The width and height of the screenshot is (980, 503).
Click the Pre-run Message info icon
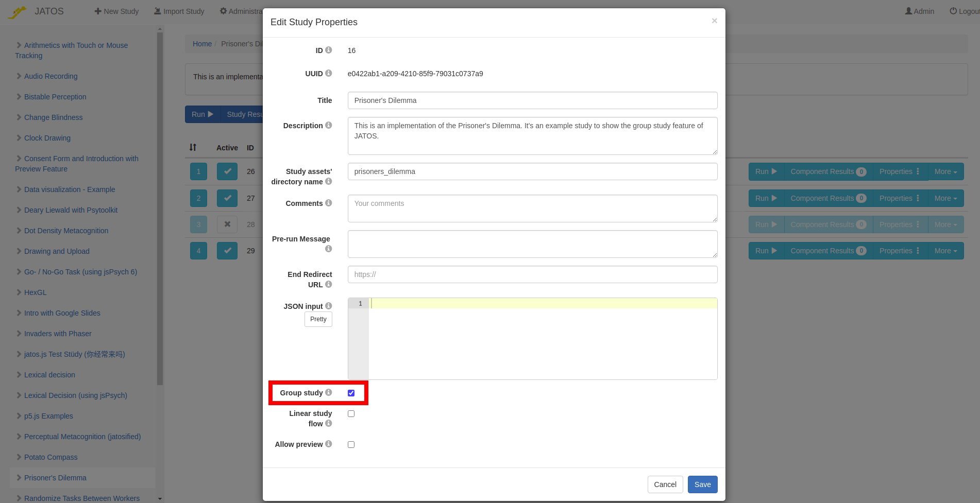328,249
